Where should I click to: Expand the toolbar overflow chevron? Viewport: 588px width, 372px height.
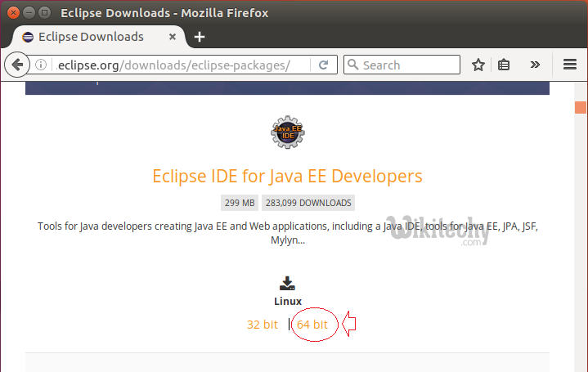tap(536, 65)
